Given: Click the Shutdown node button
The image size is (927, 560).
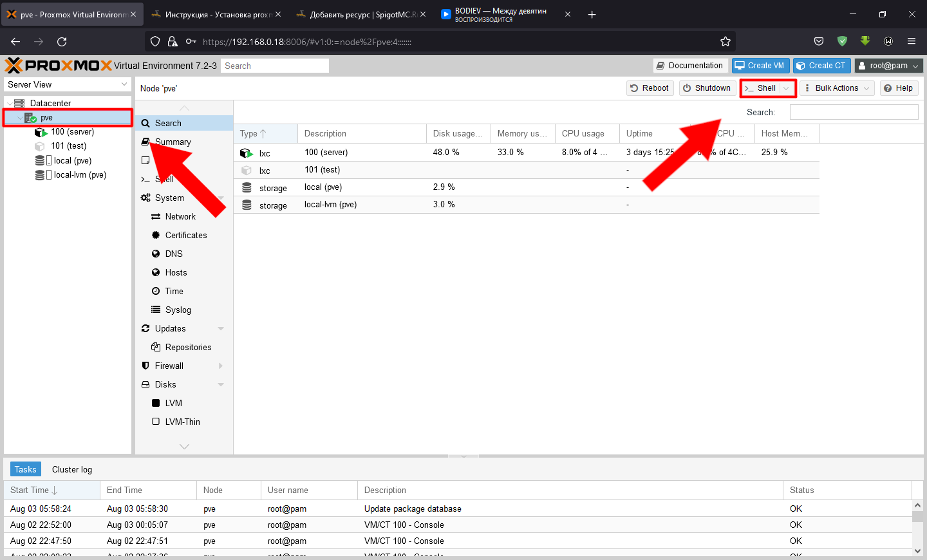Looking at the screenshot, I should click(x=707, y=88).
